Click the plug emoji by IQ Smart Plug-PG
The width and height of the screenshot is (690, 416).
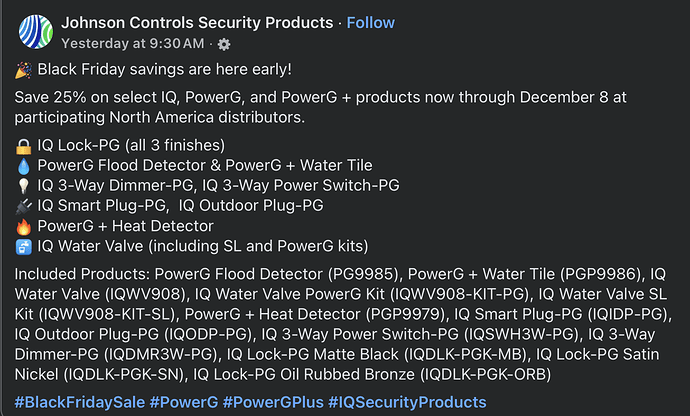pyautogui.click(x=23, y=205)
